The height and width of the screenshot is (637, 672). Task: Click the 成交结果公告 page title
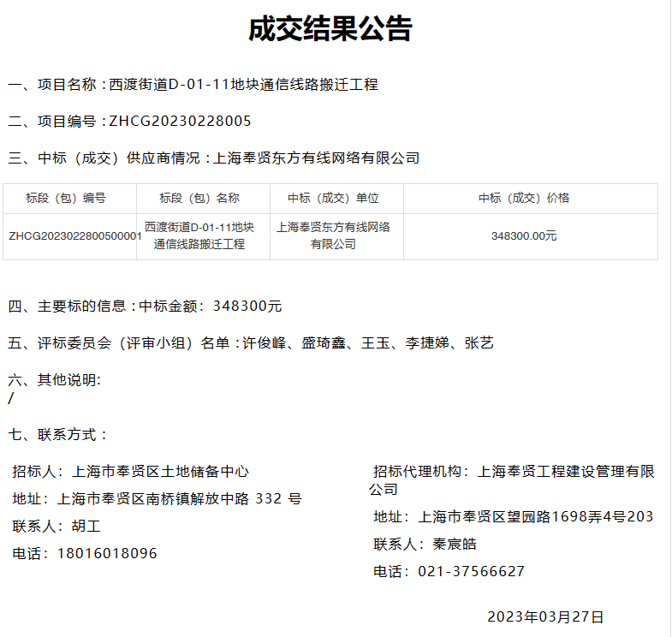coord(330,28)
